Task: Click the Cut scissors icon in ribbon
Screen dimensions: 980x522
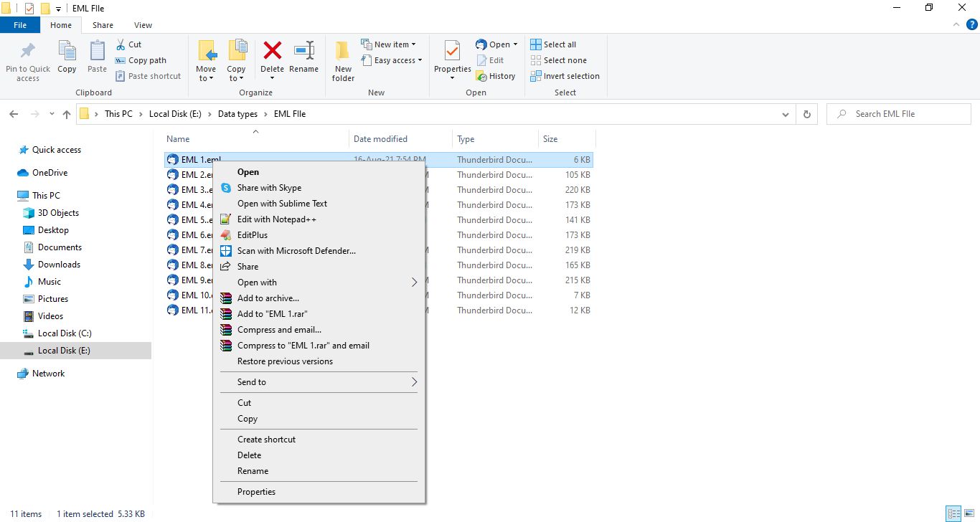Action: click(x=121, y=44)
